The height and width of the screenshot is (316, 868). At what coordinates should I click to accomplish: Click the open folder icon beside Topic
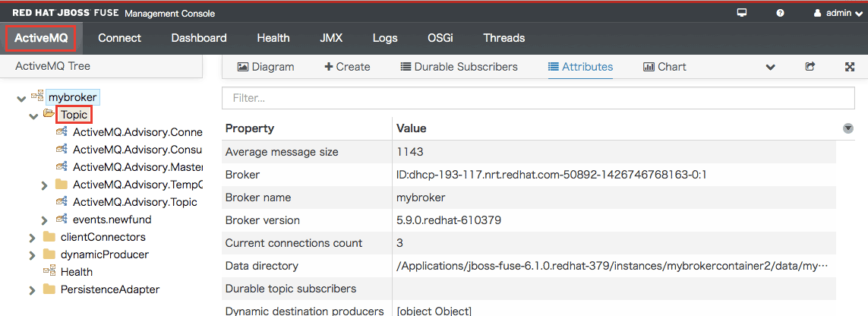coord(49,113)
